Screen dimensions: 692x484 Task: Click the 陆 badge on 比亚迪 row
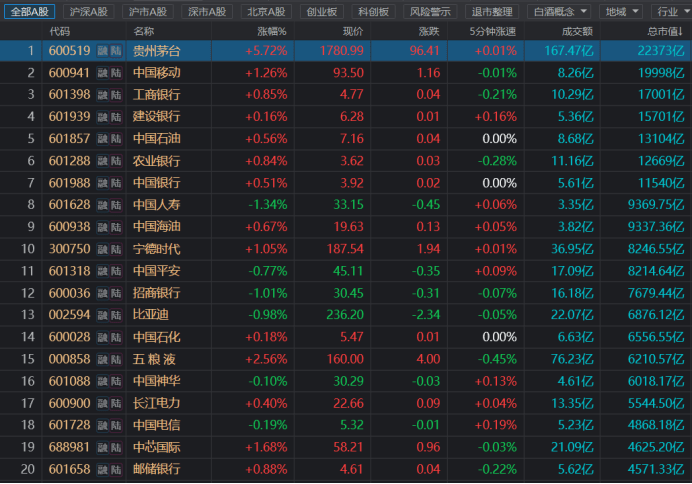tap(116, 315)
